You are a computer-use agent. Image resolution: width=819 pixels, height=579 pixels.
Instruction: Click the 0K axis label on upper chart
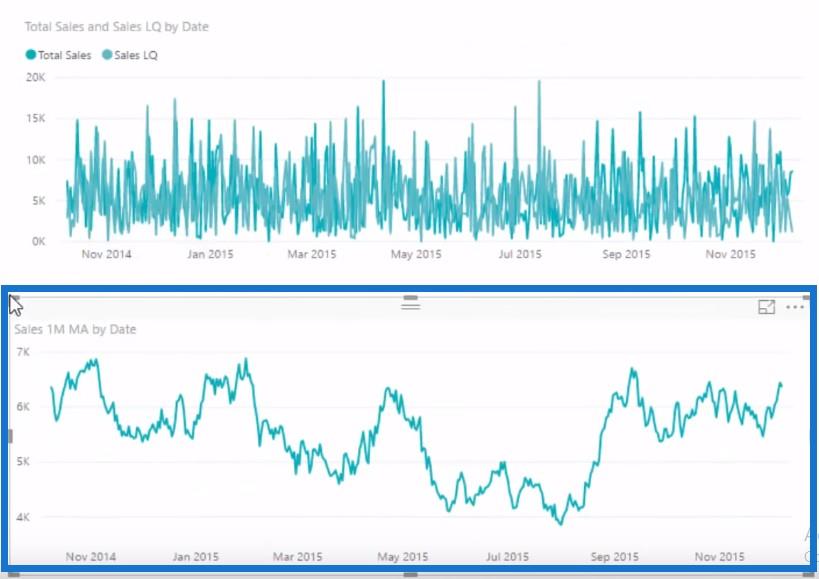coord(38,241)
